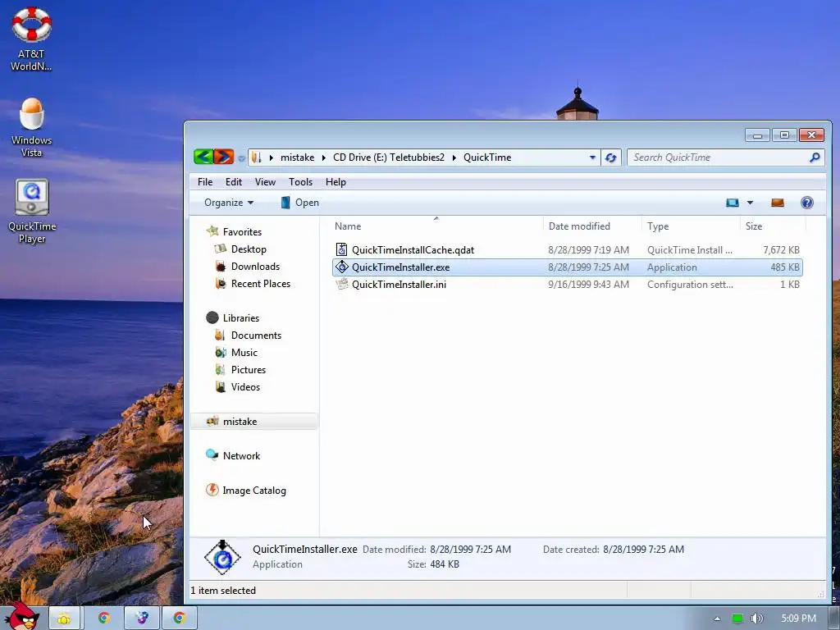840x630 pixels.
Task: Open the Videos library
Action: pyautogui.click(x=245, y=387)
